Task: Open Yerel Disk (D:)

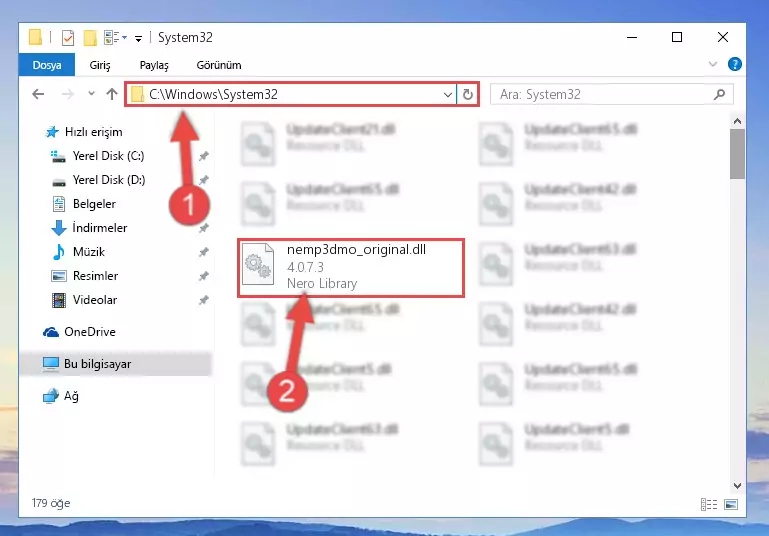Action: [108, 180]
